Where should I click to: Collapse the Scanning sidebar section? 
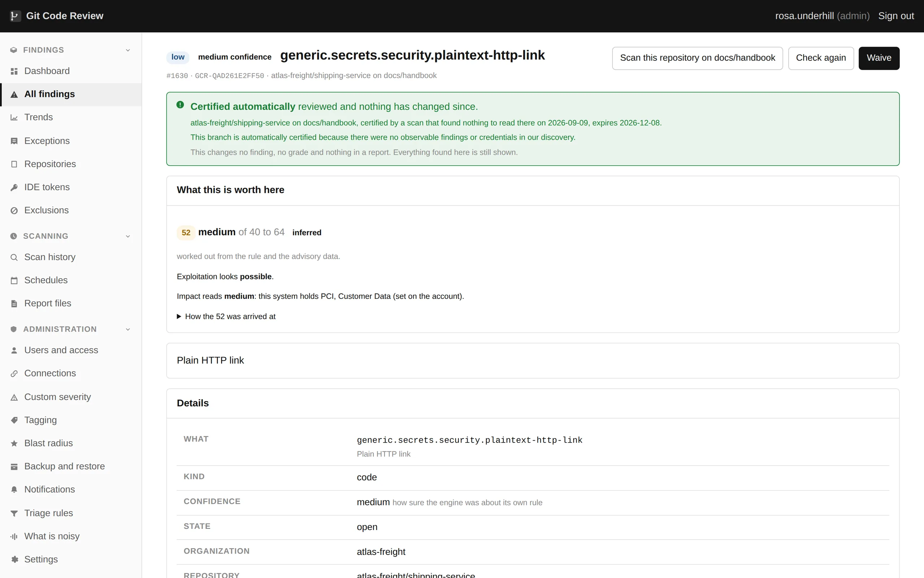point(128,236)
